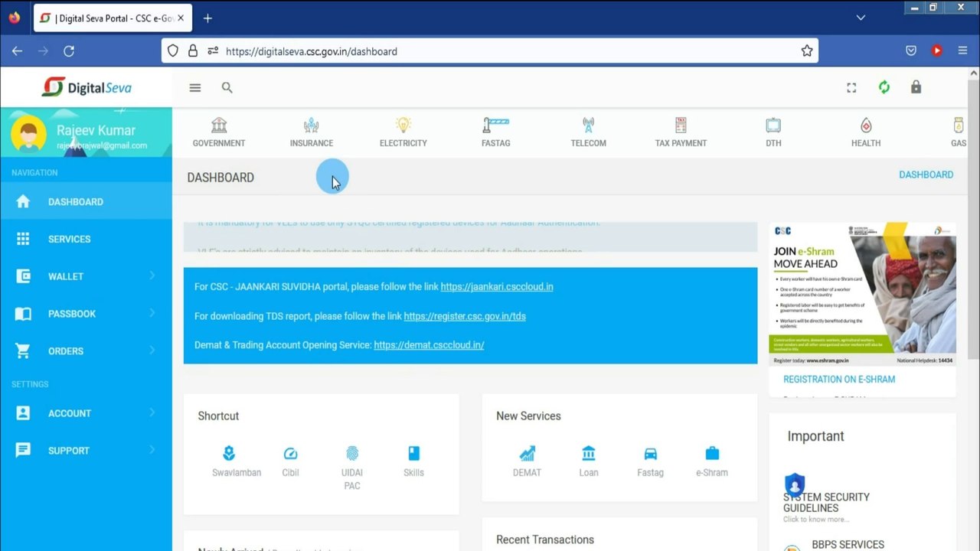Open the shield tracking protection icon
The height and width of the screenshot is (551, 980).
(173, 51)
